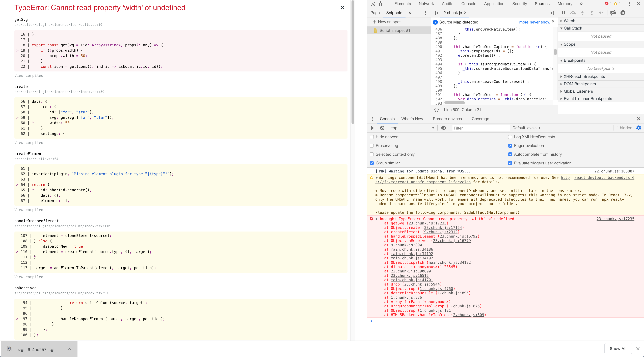Show console sidebar icon
This screenshot has height=357, width=644.
click(x=372, y=128)
